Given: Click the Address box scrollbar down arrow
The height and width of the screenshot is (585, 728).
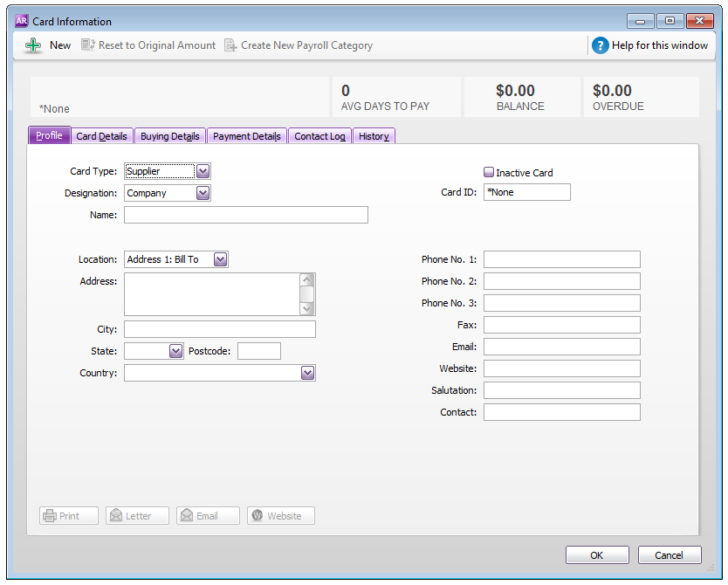Looking at the screenshot, I should click(x=306, y=308).
